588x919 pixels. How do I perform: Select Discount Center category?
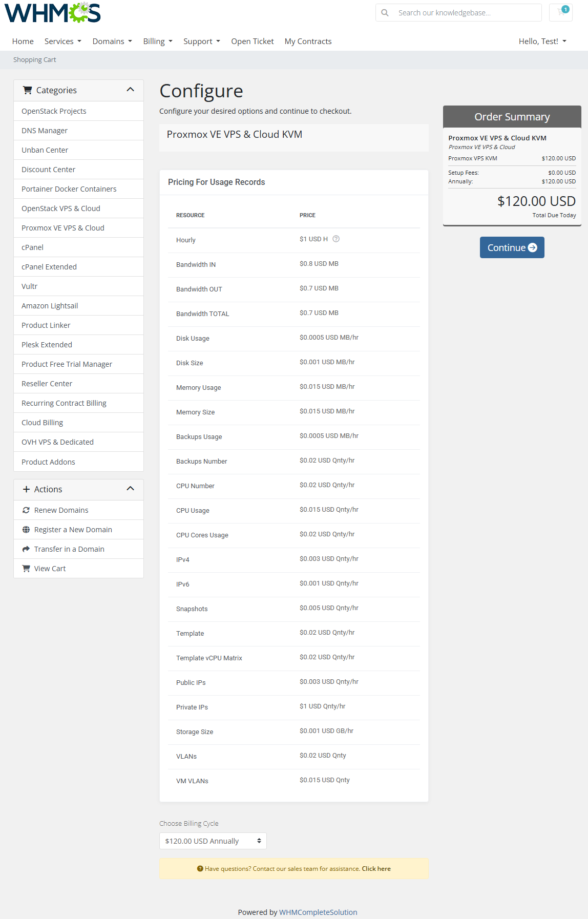point(78,170)
